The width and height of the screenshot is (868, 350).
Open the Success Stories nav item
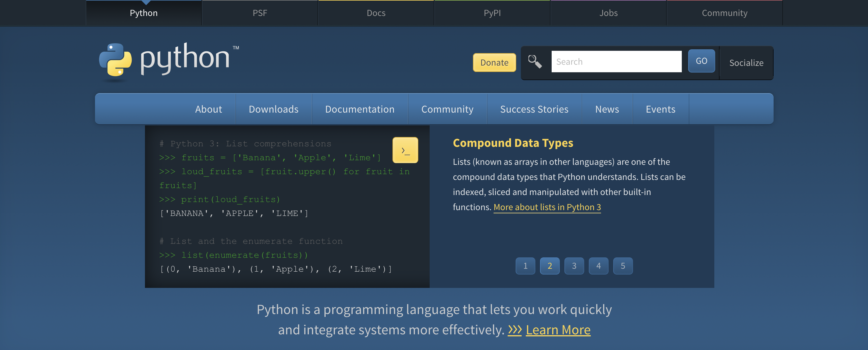[534, 109]
